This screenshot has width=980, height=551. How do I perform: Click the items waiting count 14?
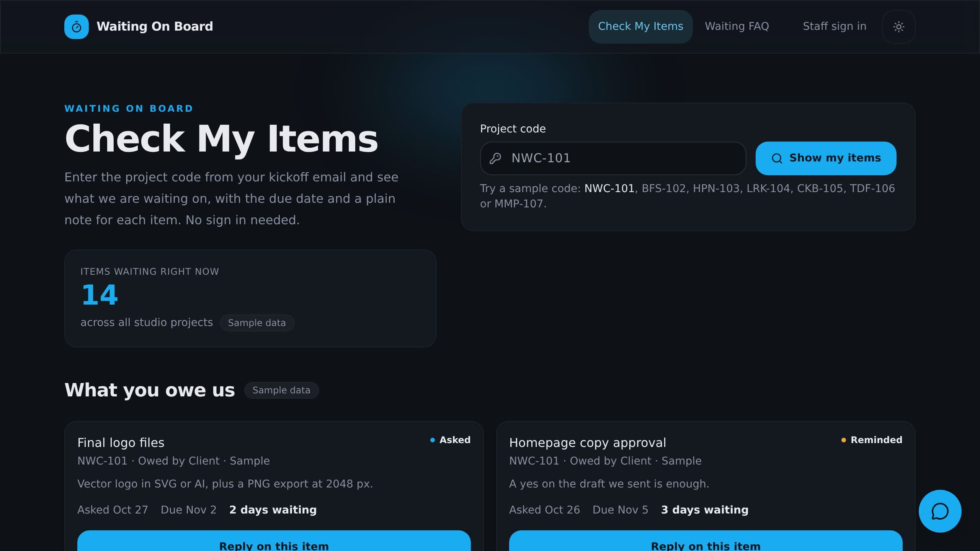100,295
